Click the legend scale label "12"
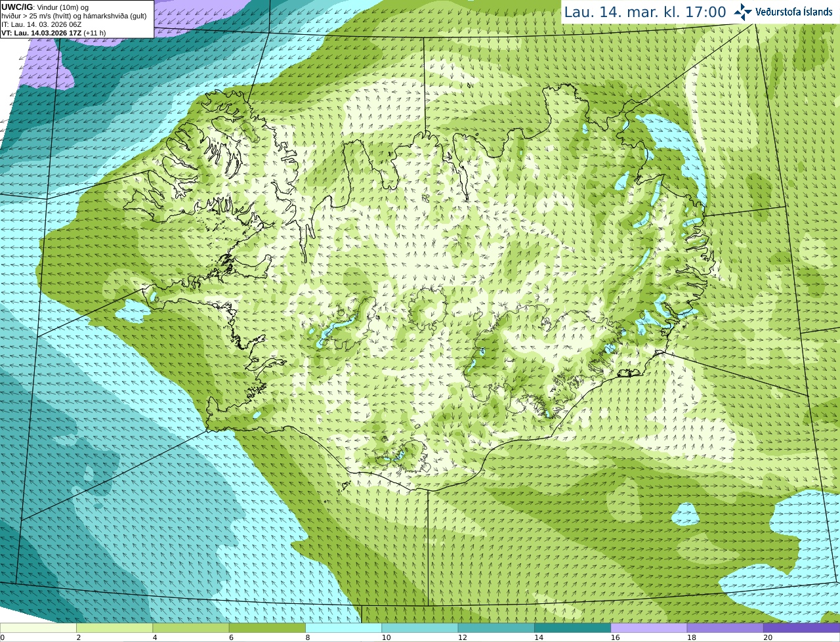840x642 pixels. 462,637
